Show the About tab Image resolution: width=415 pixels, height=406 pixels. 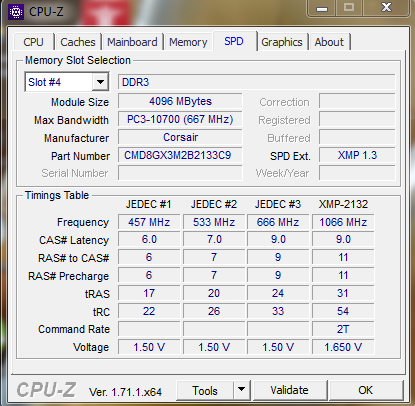pos(329,42)
